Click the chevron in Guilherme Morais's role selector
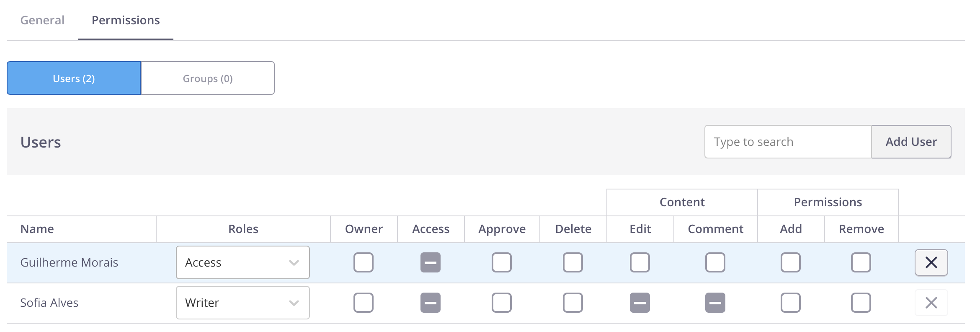 point(294,263)
